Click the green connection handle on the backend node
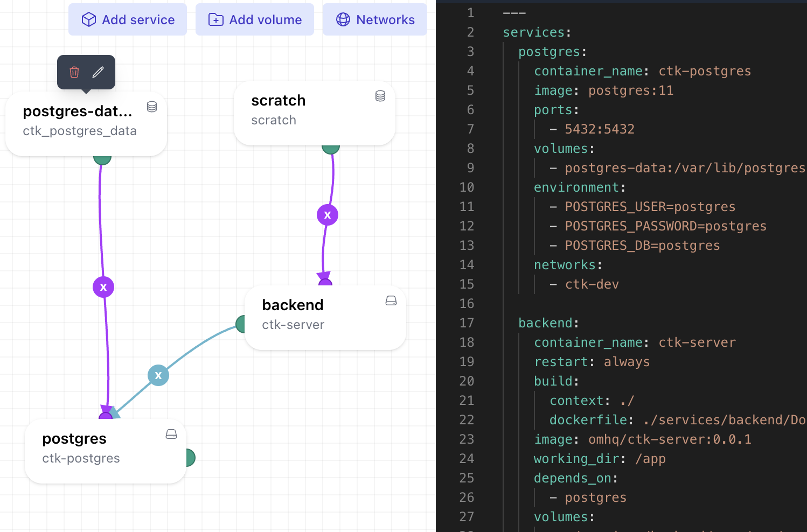Viewport: 807px width, 532px height. (x=242, y=324)
